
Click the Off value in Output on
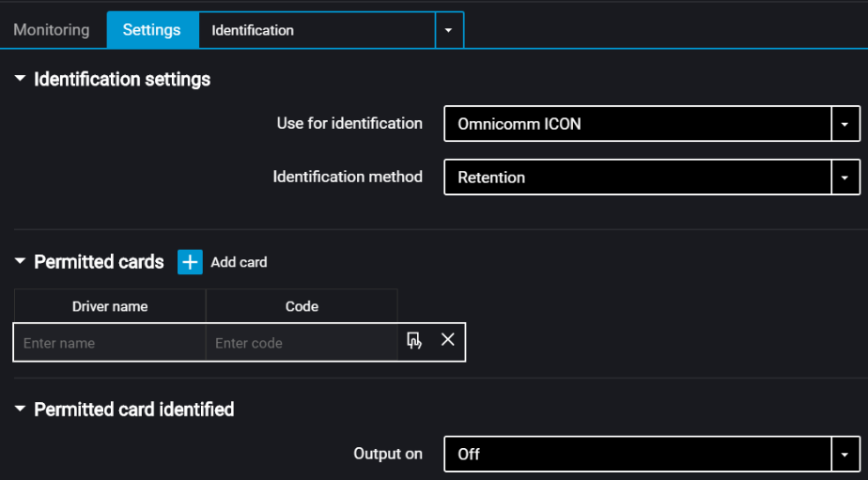tap(469, 455)
